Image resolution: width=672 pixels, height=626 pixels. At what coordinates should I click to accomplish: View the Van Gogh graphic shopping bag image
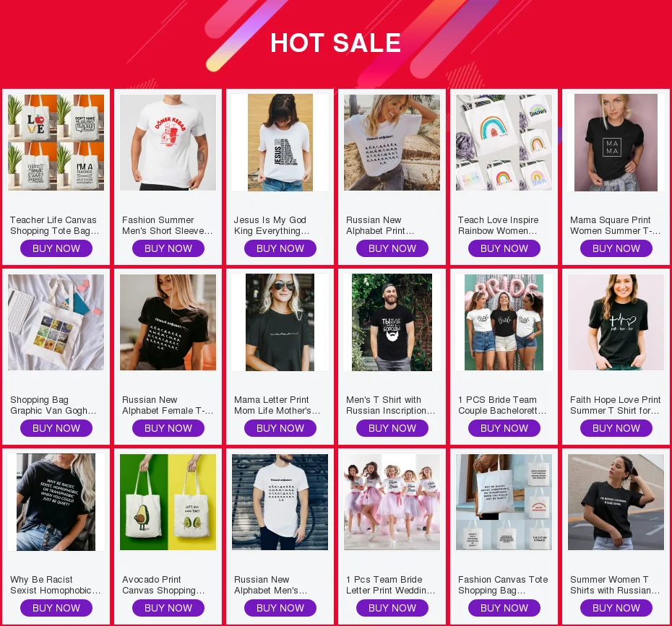coord(56,322)
